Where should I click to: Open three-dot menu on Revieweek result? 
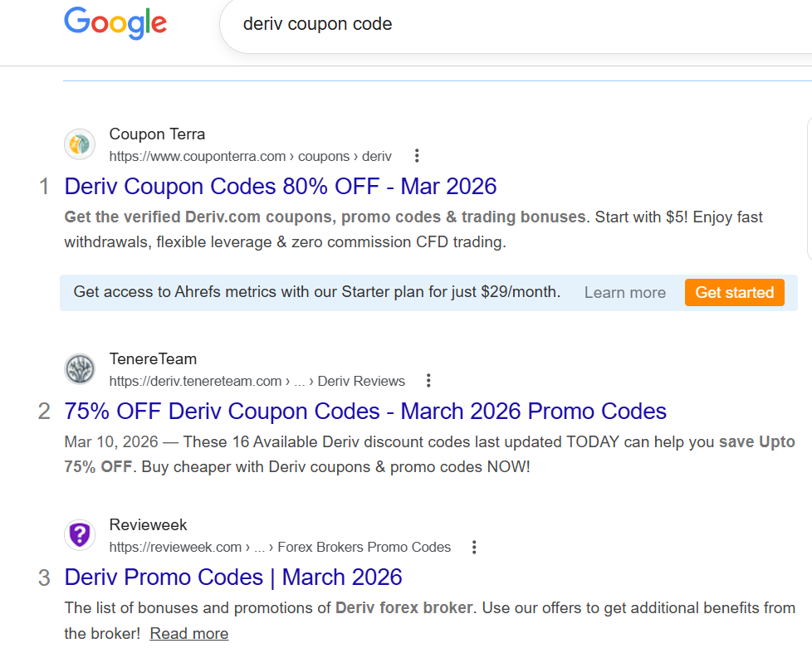pos(474,547)
